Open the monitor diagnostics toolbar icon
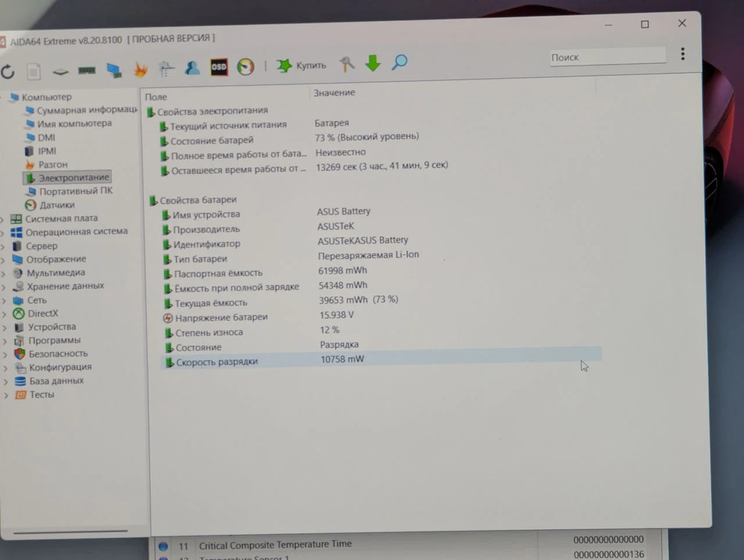The image size is (744, 560). coord(114,70)
